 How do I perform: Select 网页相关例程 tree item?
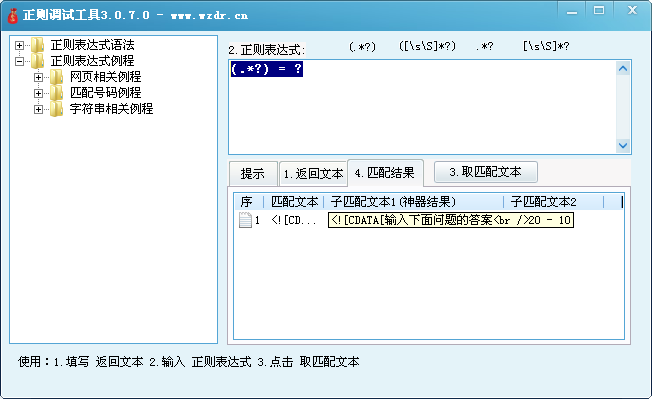point(106,77)
